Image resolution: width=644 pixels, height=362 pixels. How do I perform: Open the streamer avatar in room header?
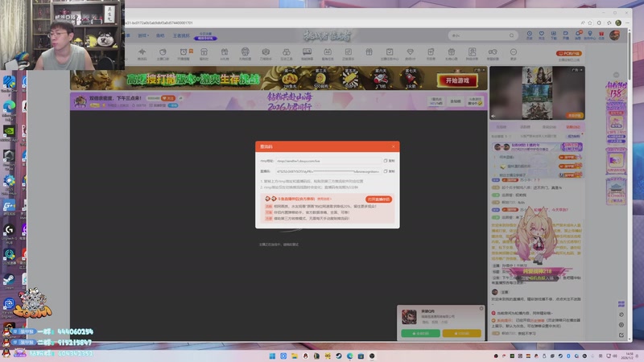pyautogui.click(x=80, y=101)
